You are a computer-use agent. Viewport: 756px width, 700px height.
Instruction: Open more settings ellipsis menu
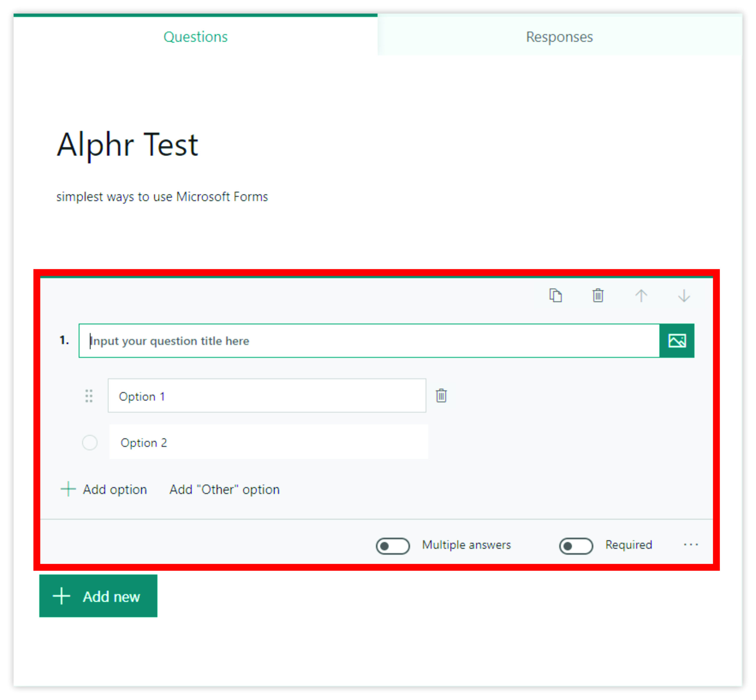click(x=691, y=545)
